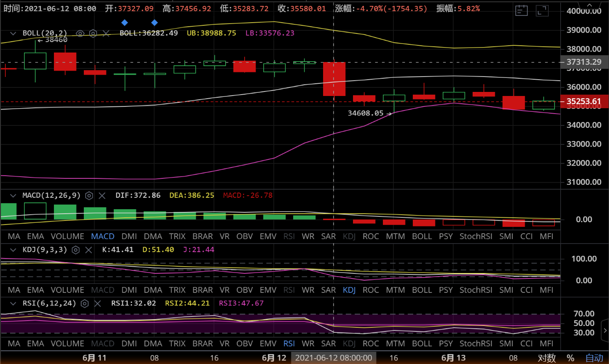The height and width of the screenshot is (364, 609).
Task: Click the red current price label 35253.61
Action: (585, 101)
